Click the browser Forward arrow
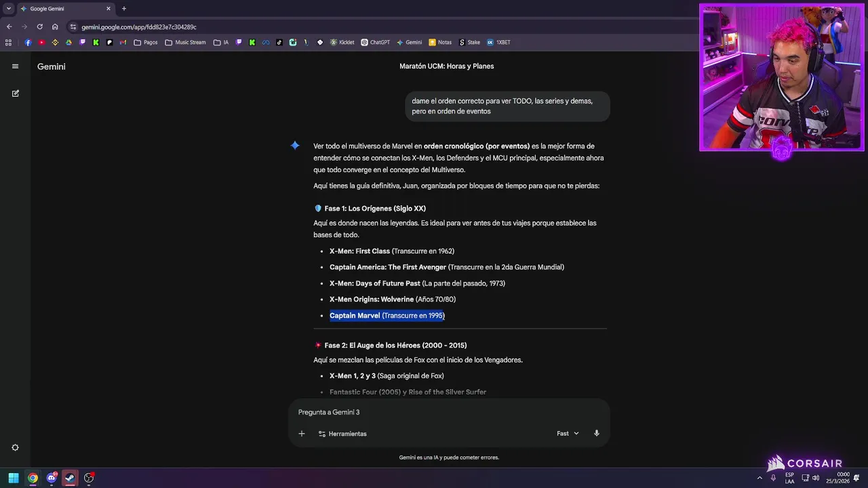This screenshot has height=488, width=868. tap(24, 27)
